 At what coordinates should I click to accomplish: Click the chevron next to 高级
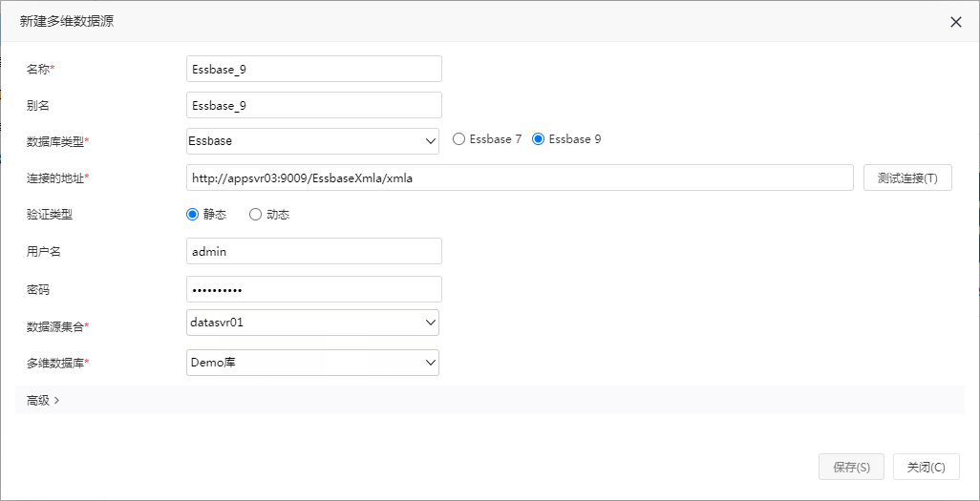tap(57, 401)
